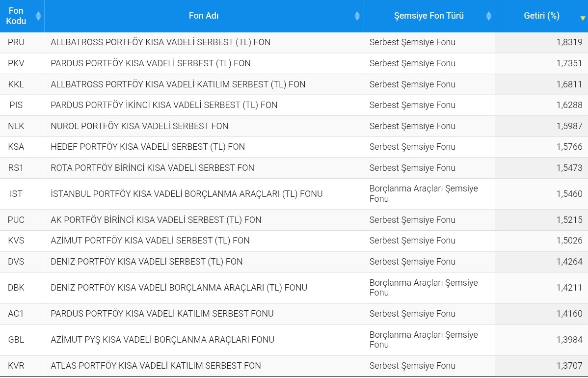
Task: Select fund code DBK
Action: tap(16, 288)
